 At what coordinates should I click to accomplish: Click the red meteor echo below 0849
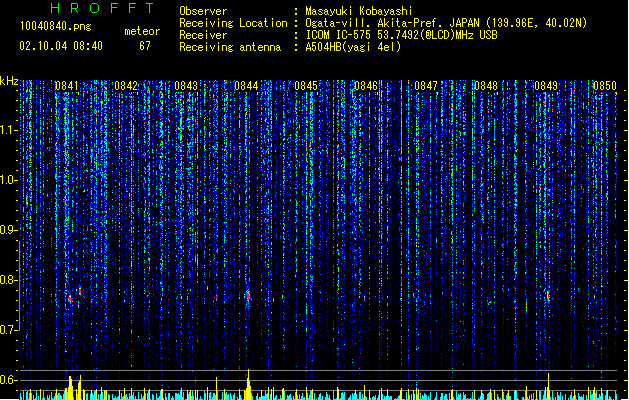548,296
